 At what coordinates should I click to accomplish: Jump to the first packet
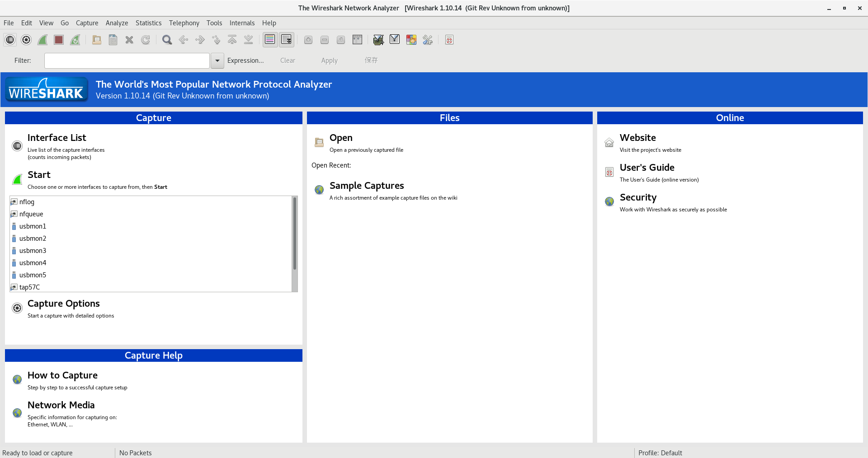tap(232, 40)
